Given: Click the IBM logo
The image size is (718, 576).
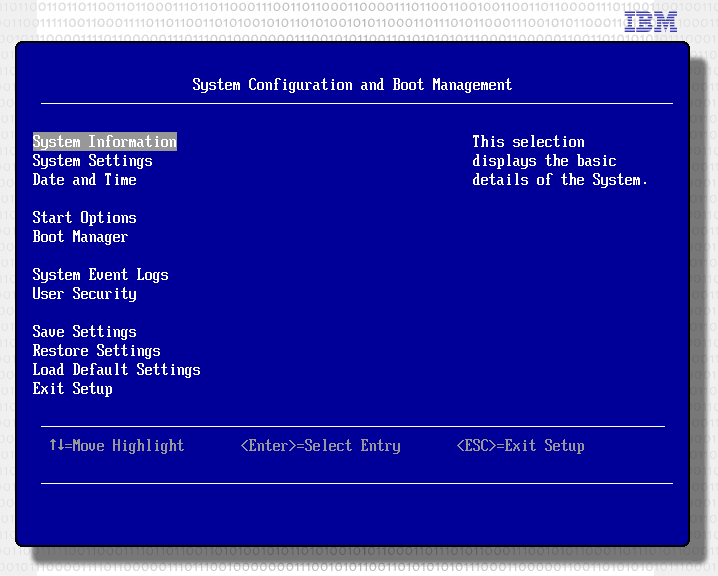Looking at the screenshot, I should click(651, 22).
